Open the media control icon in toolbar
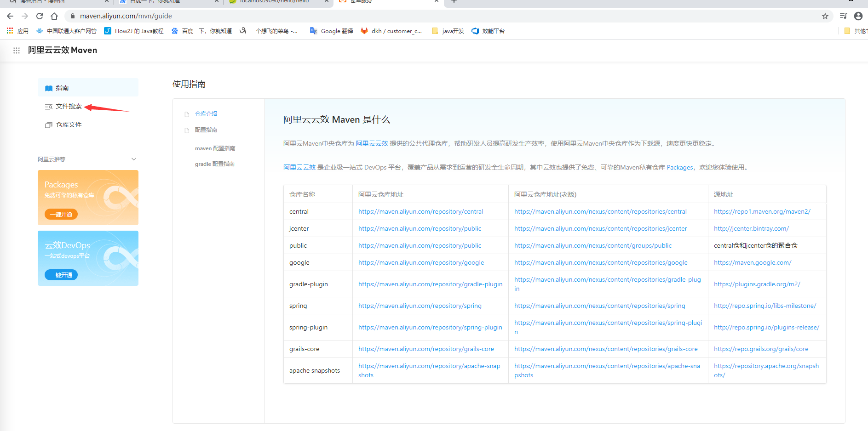The image size is (868, 431). pyautogui.click(x=843, y=16)
